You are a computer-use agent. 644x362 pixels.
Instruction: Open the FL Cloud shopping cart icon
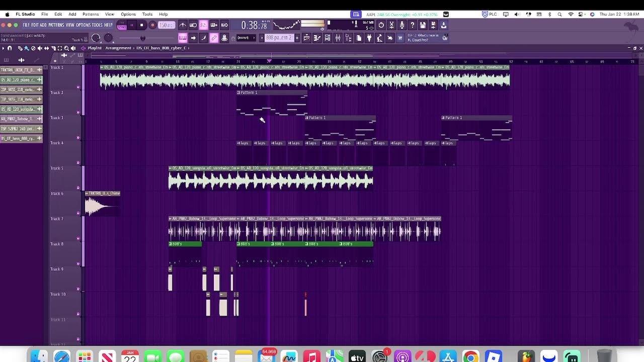point(400,38)
